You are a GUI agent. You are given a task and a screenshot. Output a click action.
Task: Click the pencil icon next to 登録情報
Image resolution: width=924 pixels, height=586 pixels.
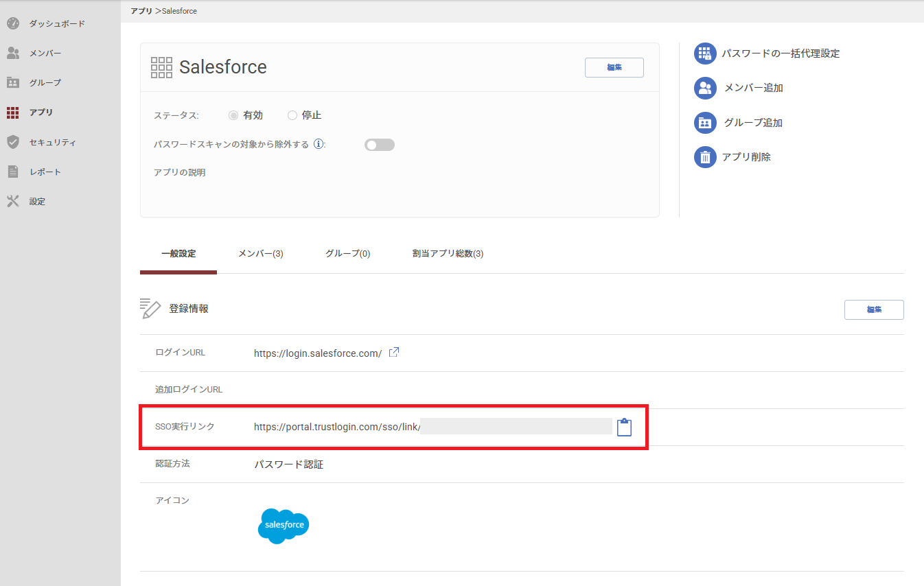click(x=150, y=309)
